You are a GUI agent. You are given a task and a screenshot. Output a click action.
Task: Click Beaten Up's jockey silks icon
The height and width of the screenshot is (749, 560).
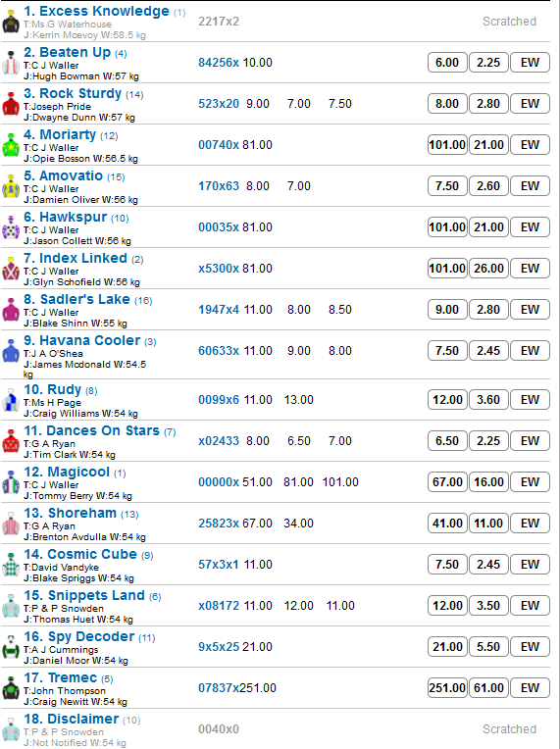coord(11,63)
